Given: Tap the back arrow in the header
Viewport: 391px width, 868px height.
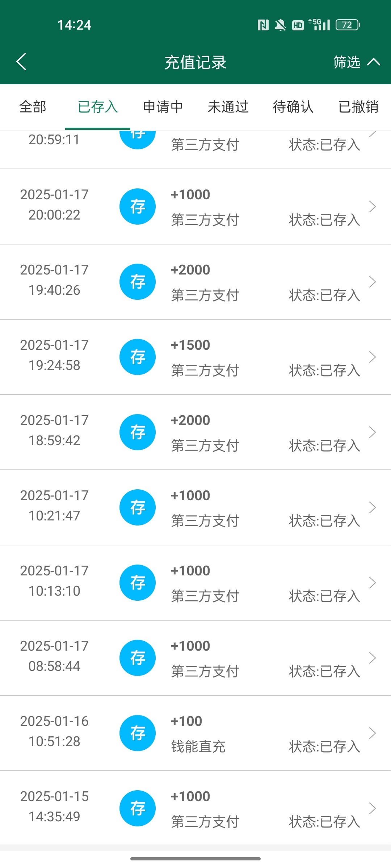Looking at the screenshot, I should pyautogui.click(x=22, y=61).
